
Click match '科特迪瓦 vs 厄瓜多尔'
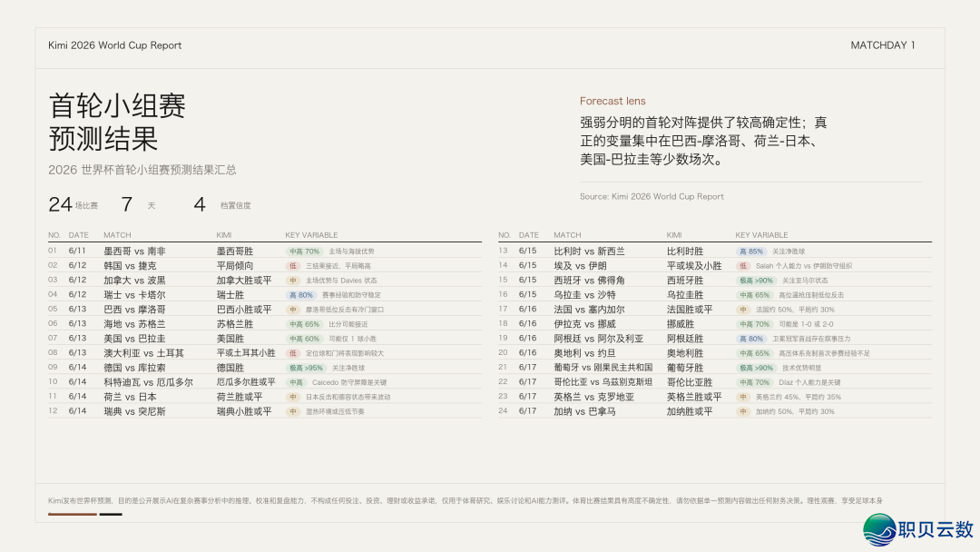tap(148, 382)
